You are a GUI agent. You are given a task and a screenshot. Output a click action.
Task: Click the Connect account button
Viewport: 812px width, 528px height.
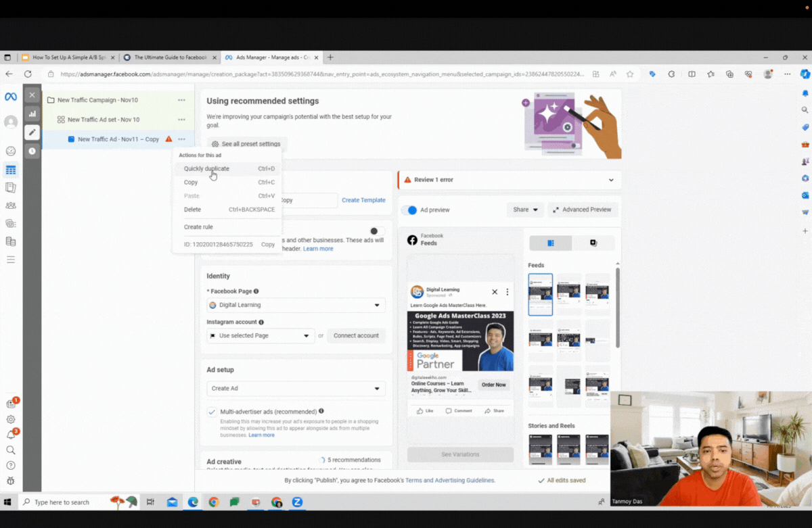point(356,336)
